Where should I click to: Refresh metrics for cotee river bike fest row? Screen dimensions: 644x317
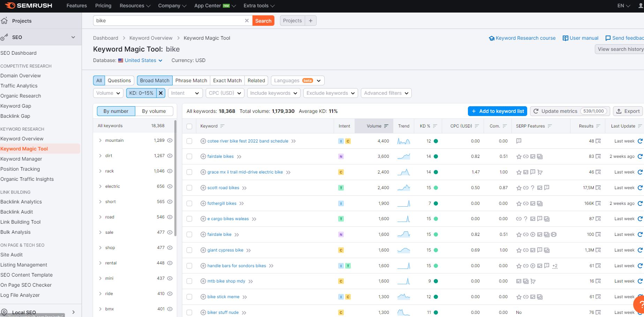(640, 141)
